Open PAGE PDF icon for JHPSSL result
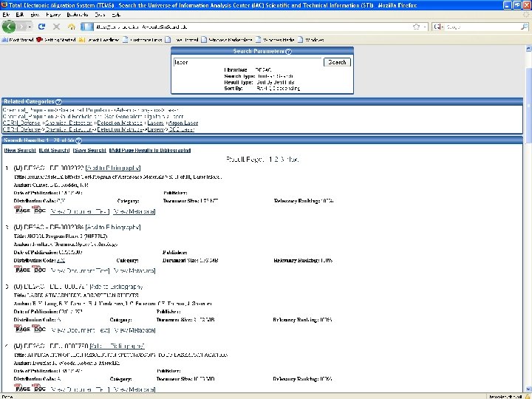Screen dimensions: 532x399 [x=22, y=270]
